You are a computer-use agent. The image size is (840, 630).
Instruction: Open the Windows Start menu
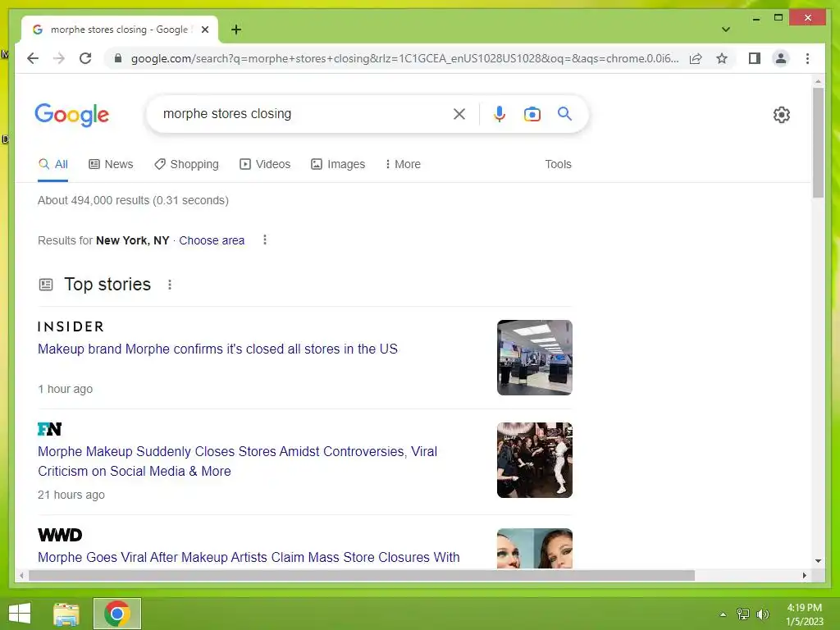click(20, 614)
